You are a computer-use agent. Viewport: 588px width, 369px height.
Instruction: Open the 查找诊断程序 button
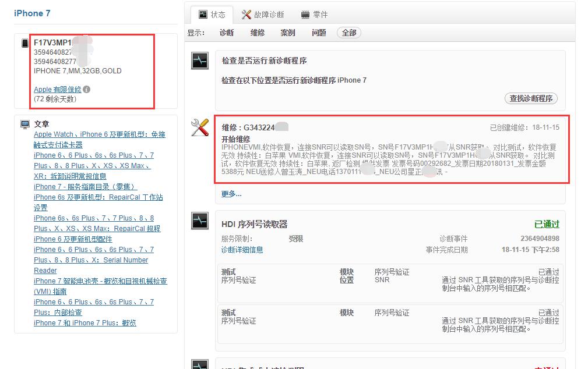tap(531, 98)
